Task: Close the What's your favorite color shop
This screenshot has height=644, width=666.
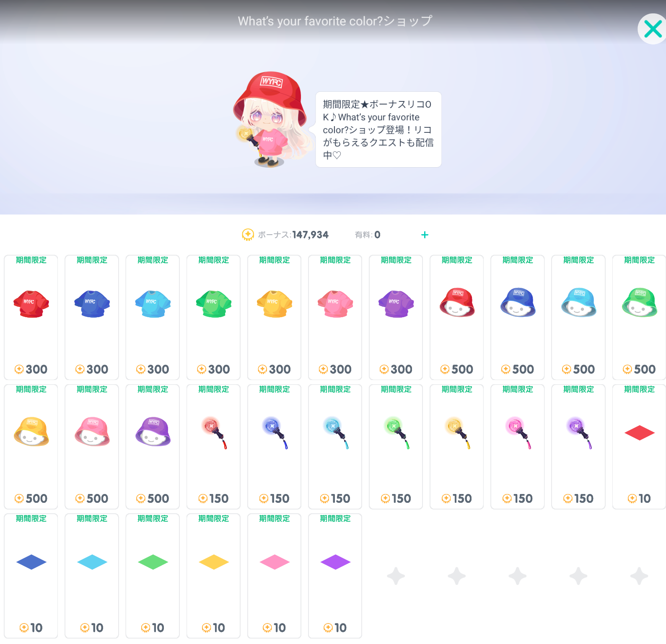Action: click(x=652, y=29)
